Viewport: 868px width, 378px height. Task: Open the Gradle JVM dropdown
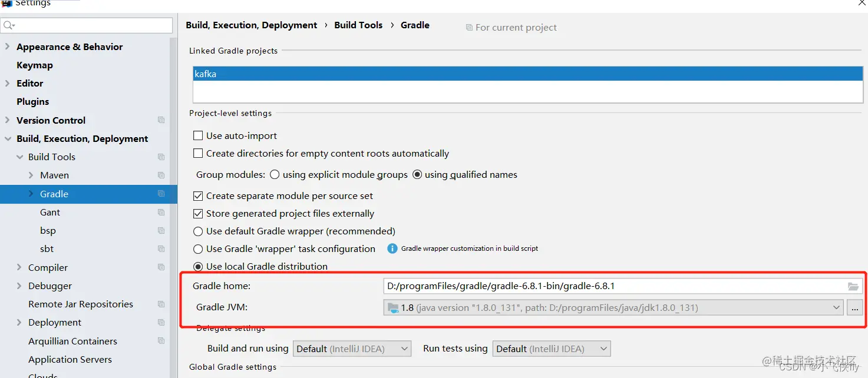(613, 307)
